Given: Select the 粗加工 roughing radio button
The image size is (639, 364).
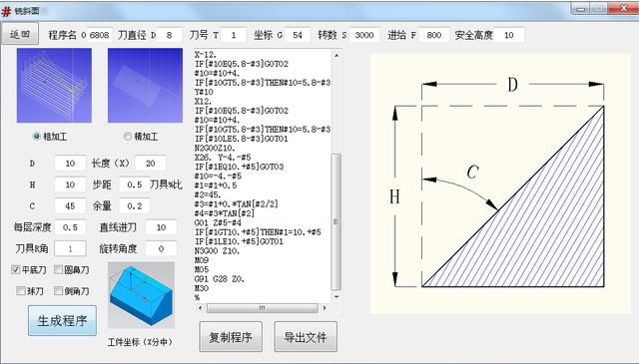Looking at the screenshot, I should (x=37, y=137).
